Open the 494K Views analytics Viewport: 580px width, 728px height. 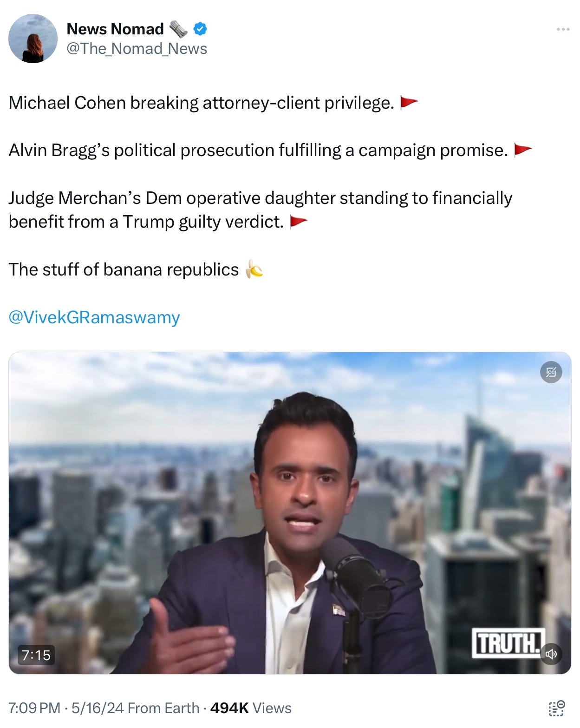tap(251, 708)
